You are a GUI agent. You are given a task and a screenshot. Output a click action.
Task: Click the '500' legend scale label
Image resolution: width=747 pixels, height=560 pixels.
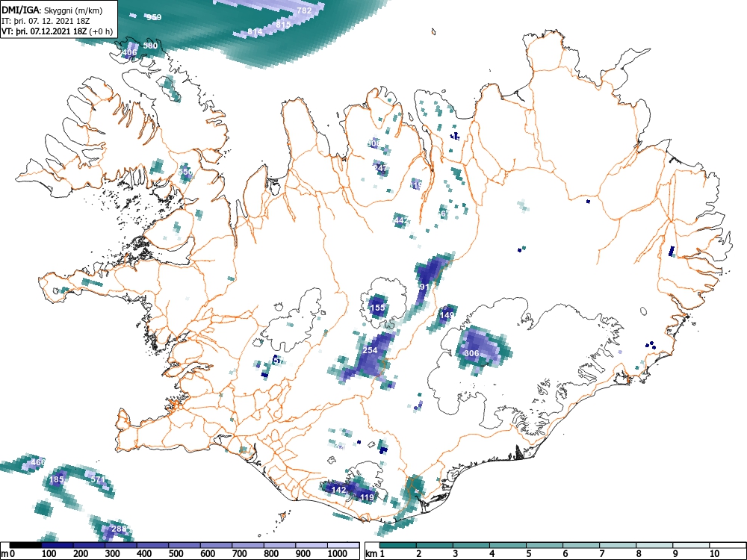point(176,554)
